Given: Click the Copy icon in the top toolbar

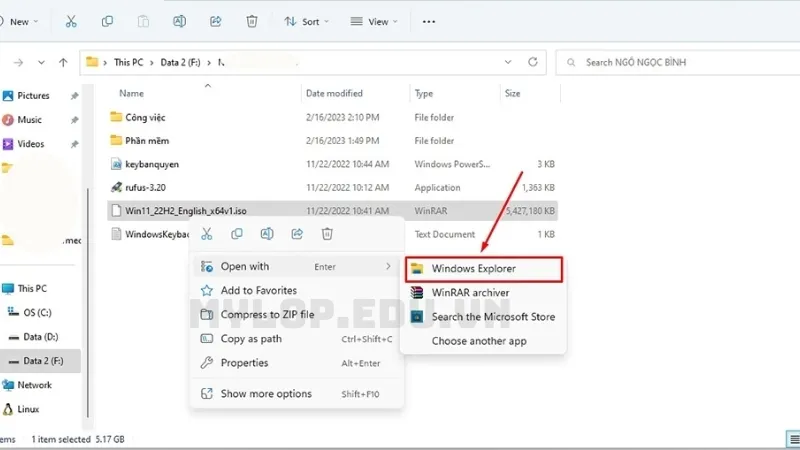Looking at the screenshot, I should point(107,21).
